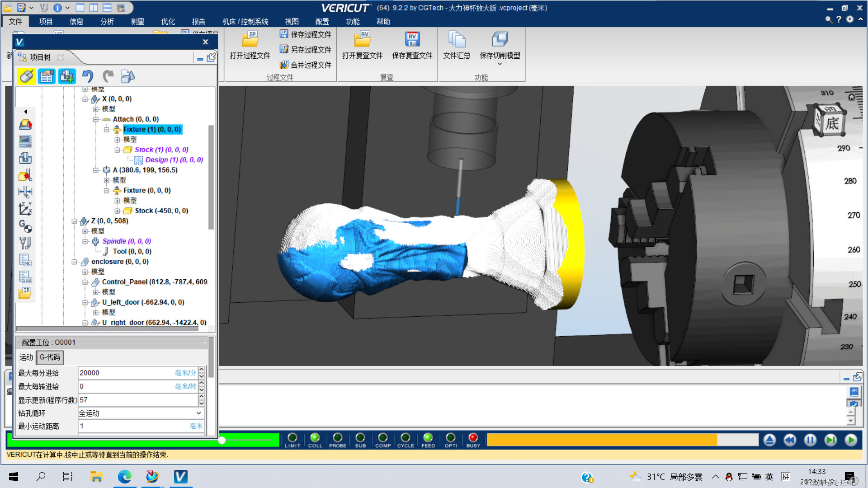Click the redo arrow in project tree toolbar
The height and width of the screenshot is (488, 868).
coord(108,76)
